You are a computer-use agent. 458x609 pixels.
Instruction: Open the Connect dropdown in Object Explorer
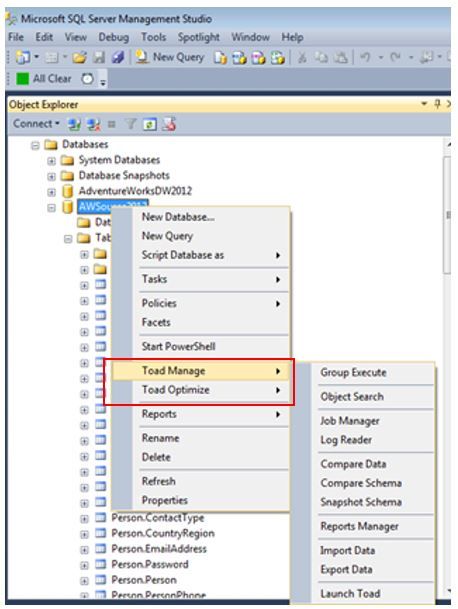coord(36,124)
